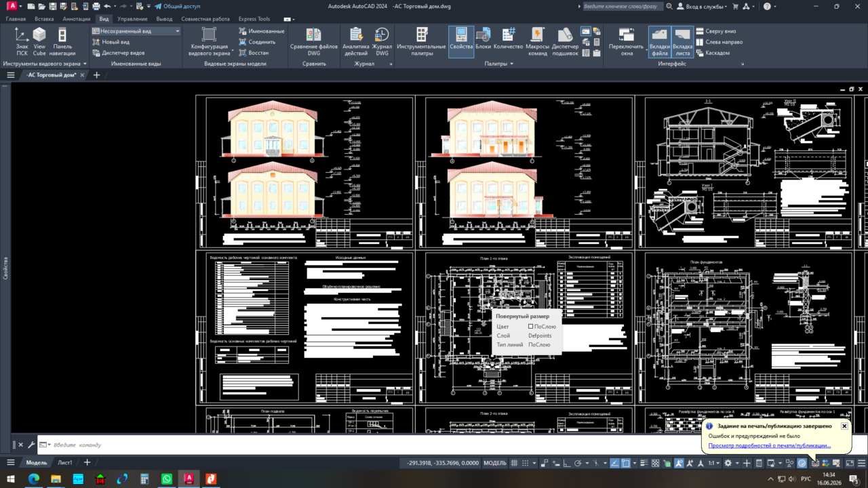Toggle the command line palette icon in Палитры
The image size is (868, 488).
click(x=586, y=31)
